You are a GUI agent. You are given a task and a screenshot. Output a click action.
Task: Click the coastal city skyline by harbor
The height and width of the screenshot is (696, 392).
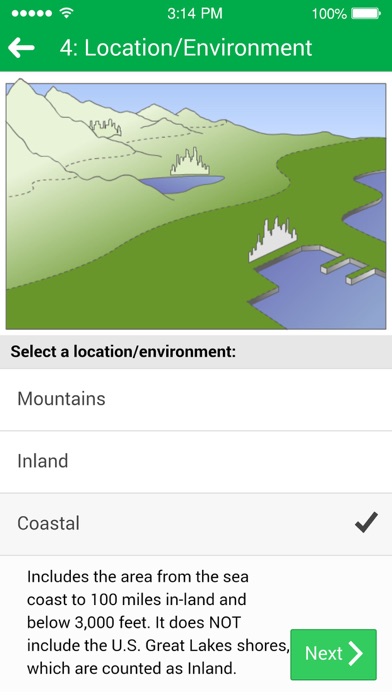(x=272, y=239)
